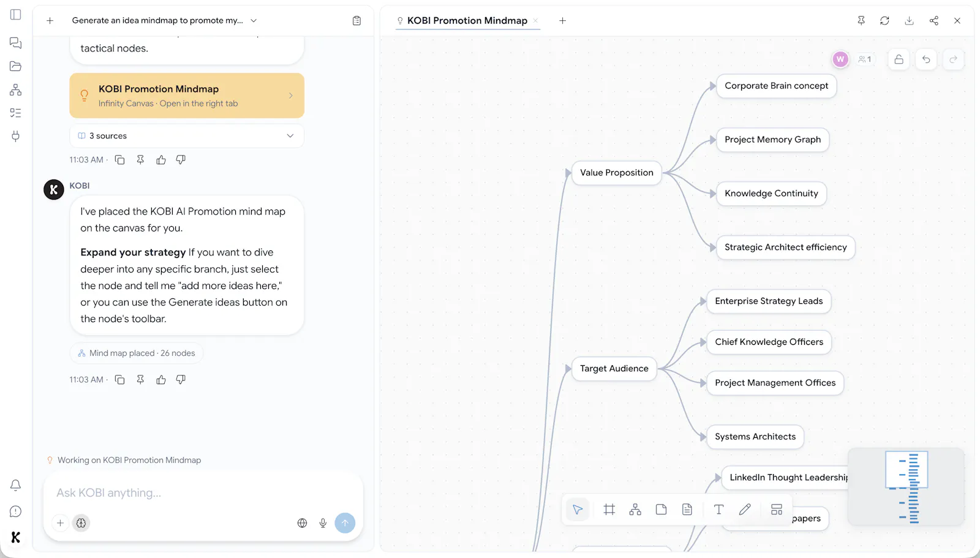Screen dimensions: 980x558
Task: Thumbs up the message below Mind map placed
Action: (x=161, y=380)
